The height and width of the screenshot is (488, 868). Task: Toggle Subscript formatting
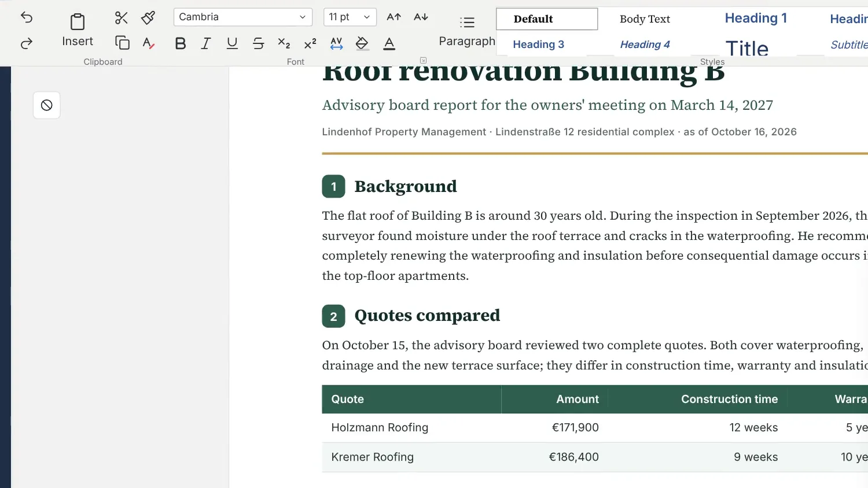[x=284, y=43]
